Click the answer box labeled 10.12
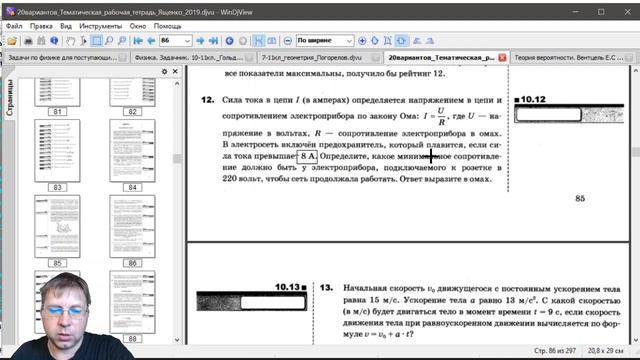 [548, 115]
